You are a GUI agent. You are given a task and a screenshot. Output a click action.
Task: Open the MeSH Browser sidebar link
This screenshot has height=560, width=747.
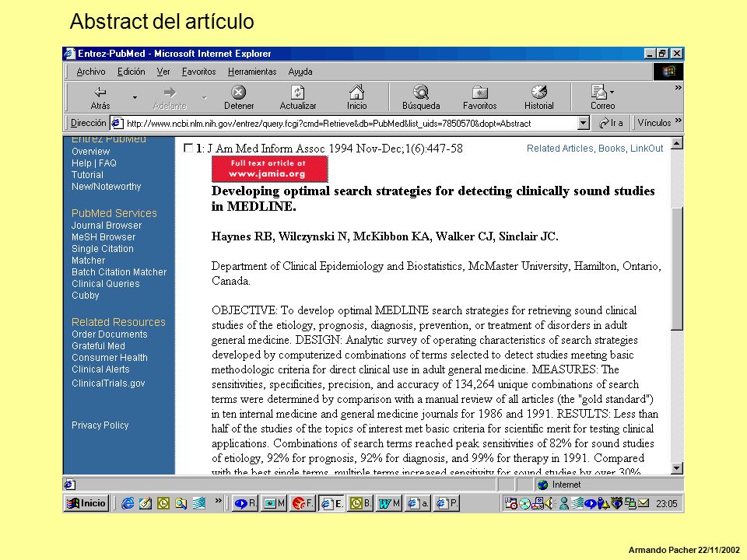[103, 237]
